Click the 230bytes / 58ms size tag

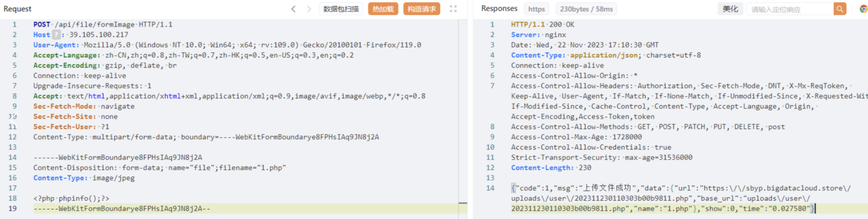click(x=587, y=9)
